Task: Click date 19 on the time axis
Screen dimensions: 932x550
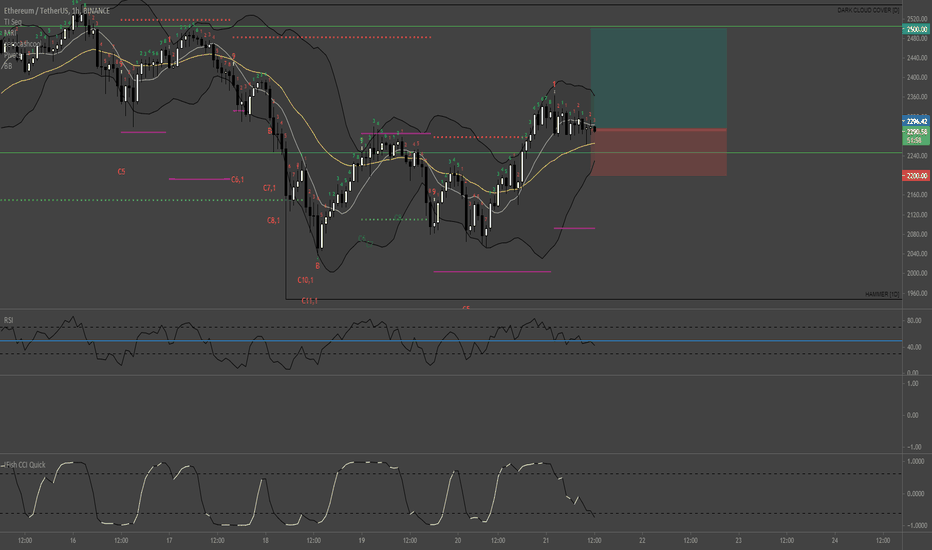Action: tap(361, 540)
